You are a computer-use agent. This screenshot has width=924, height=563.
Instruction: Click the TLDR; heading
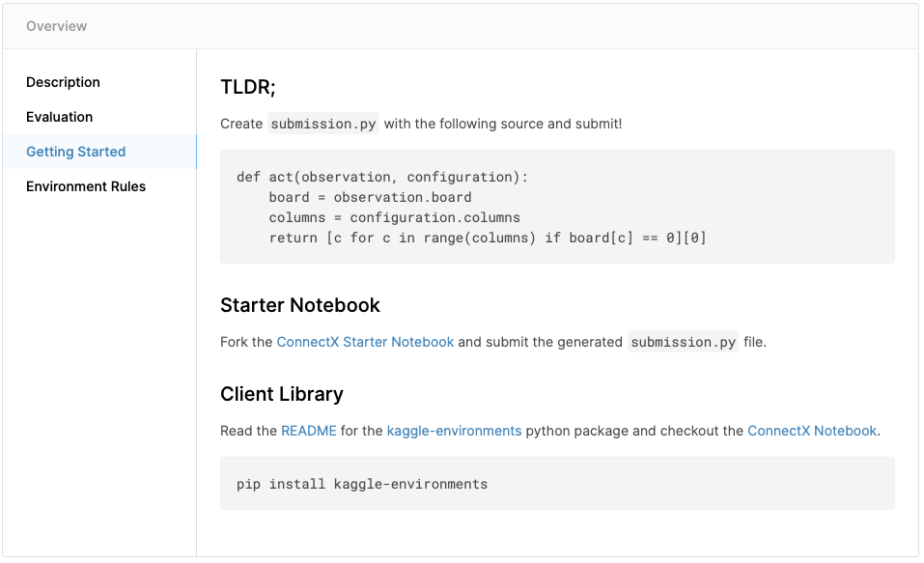point(248,87)
